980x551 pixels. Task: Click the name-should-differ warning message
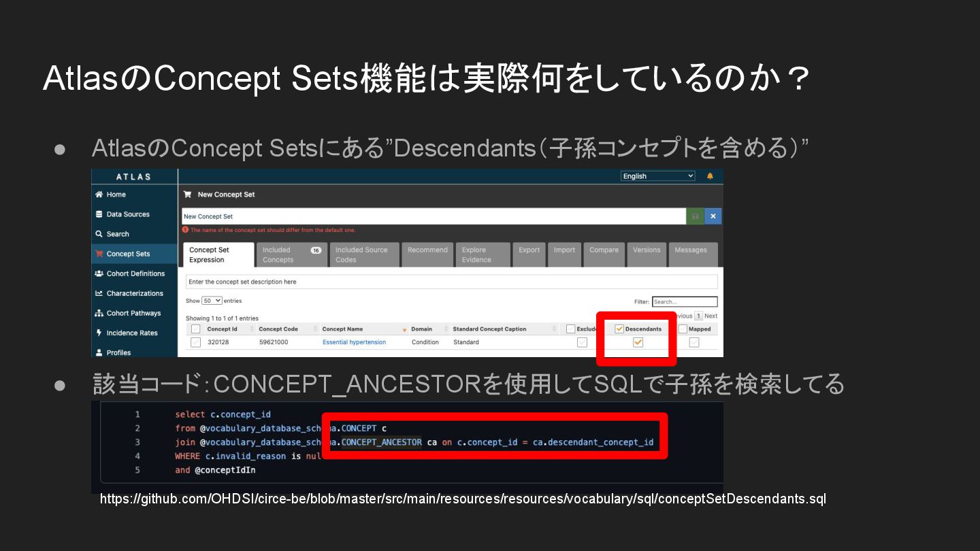(x=273, y=230)
